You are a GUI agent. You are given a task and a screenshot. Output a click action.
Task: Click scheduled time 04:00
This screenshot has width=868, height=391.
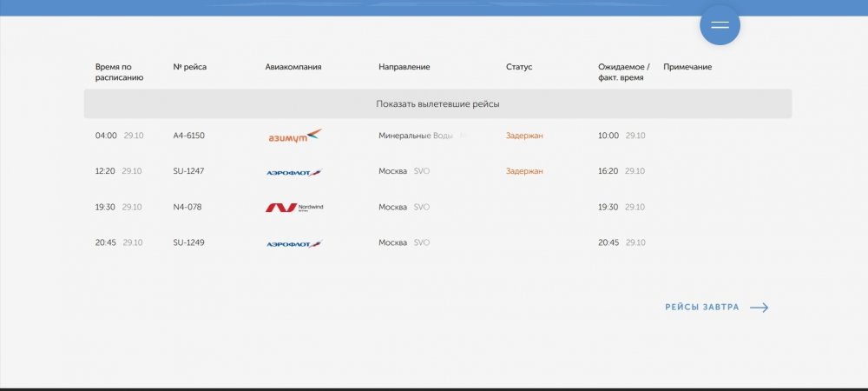106,136
